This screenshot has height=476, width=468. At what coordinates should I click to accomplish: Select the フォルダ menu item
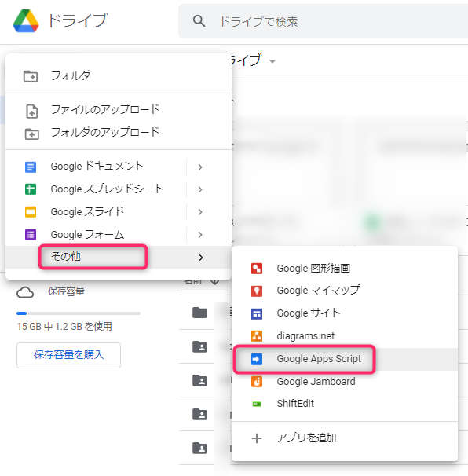tap(119, 75)
